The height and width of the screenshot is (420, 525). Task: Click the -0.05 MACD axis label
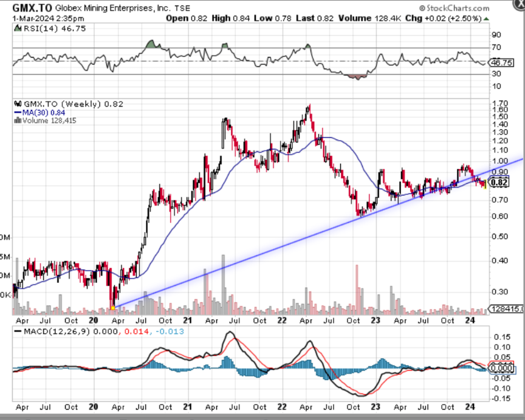[x=501, y=378]
